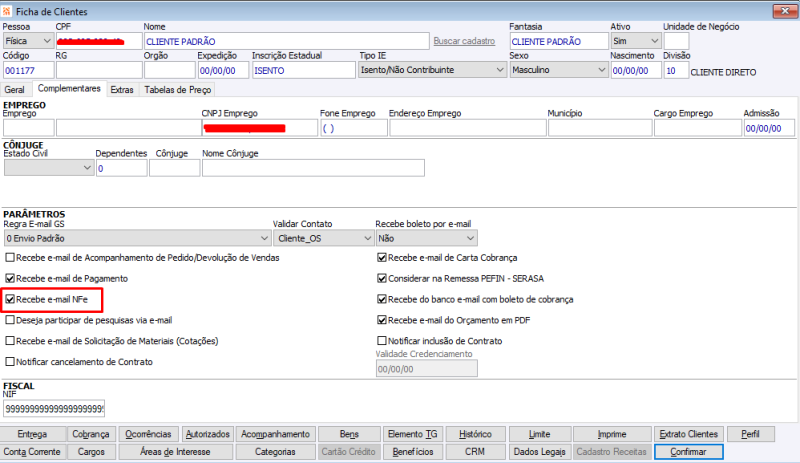Open the Extras tab

122,89
